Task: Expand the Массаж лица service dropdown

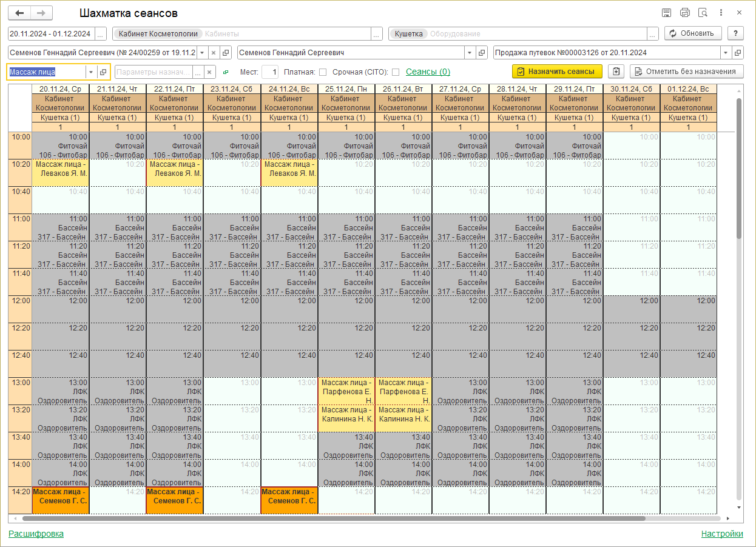Action: 91,72
